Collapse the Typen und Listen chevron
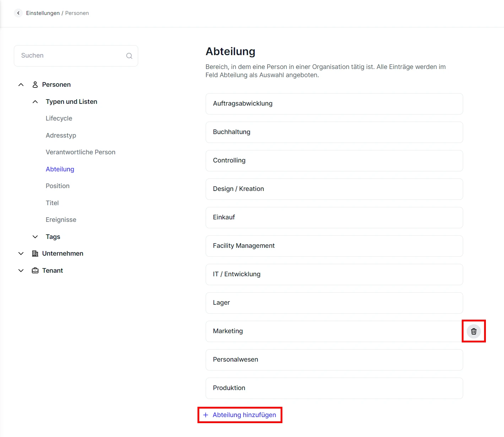The height and width of the screenshot is (437, 504). pos(35,102)
